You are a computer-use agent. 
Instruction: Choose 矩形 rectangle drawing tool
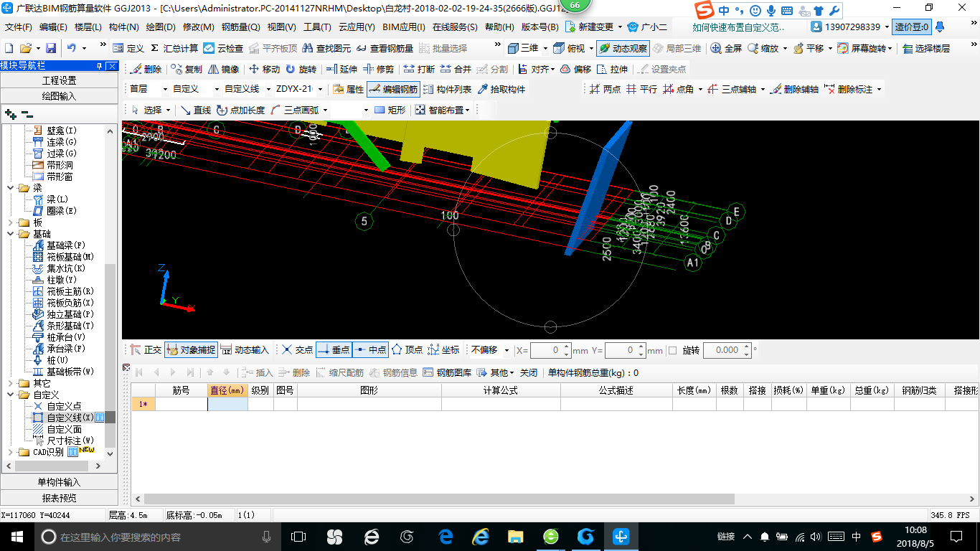point(390,110)
